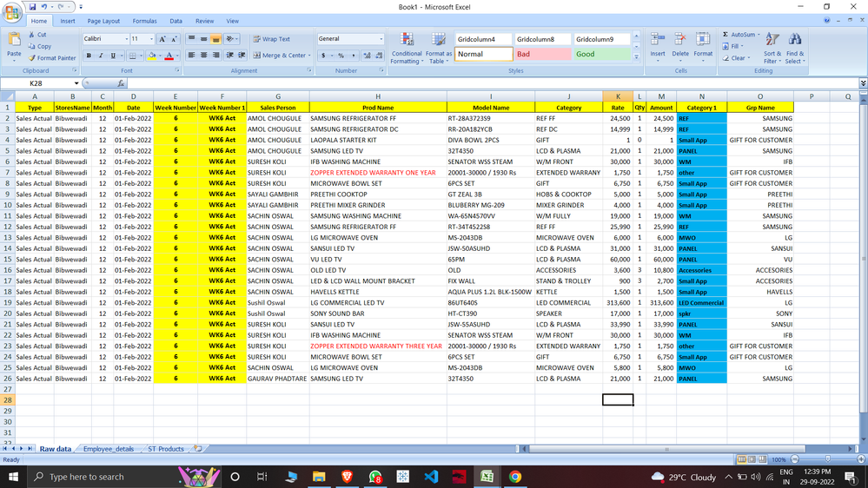Switch to the ST Products sheet
868x488 pixels.
[x=165, y=449]
